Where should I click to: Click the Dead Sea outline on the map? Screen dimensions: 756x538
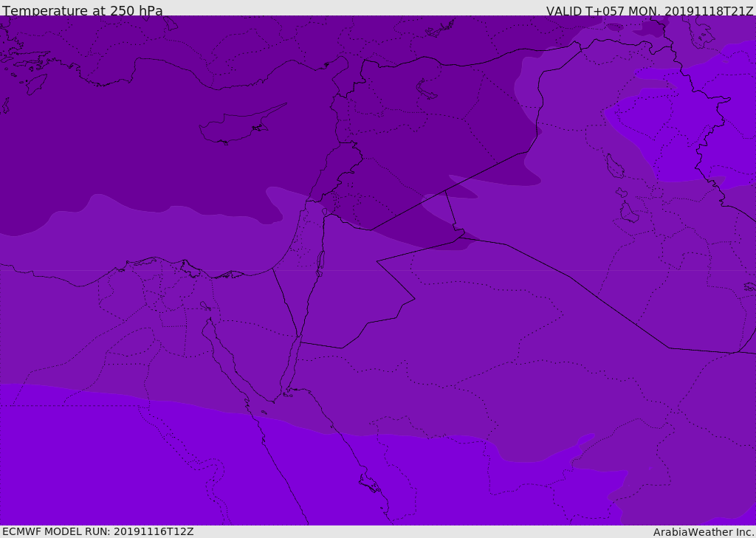click(x=320, y=263)
